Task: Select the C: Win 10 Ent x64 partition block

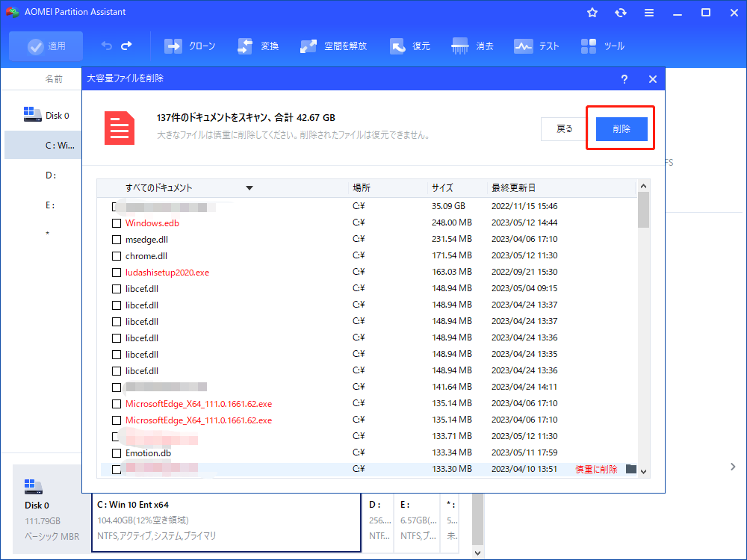Action: [226, 521]
